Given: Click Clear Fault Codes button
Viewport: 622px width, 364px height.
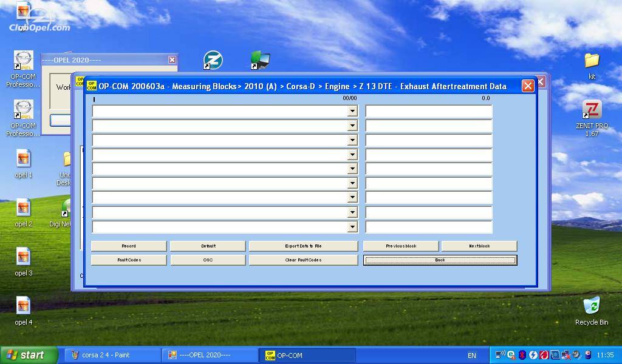Looking at the screenshot, I should (x=304, y=260).
